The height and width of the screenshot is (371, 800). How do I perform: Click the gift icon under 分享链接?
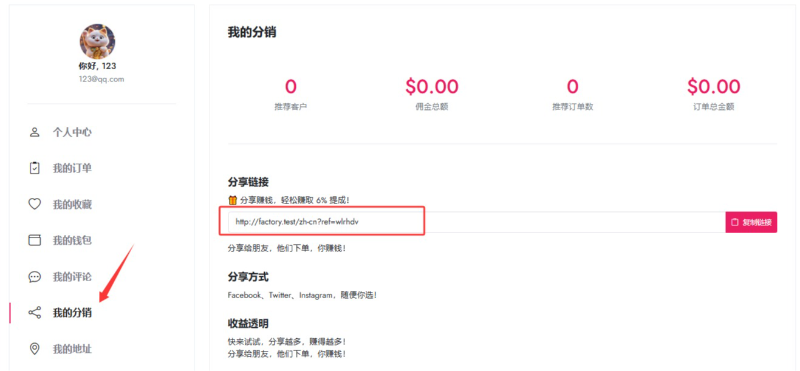point(233,200)
